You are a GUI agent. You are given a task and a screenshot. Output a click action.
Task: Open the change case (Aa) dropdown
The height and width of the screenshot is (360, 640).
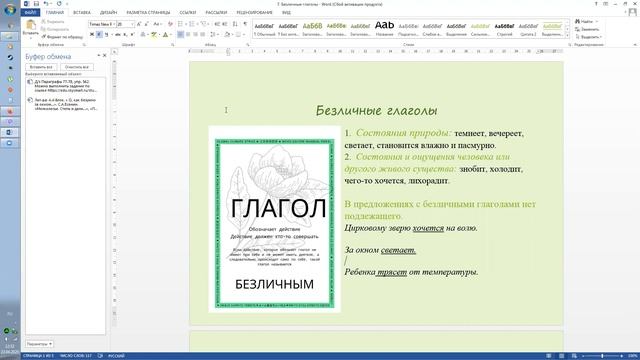tap(157, 24)
